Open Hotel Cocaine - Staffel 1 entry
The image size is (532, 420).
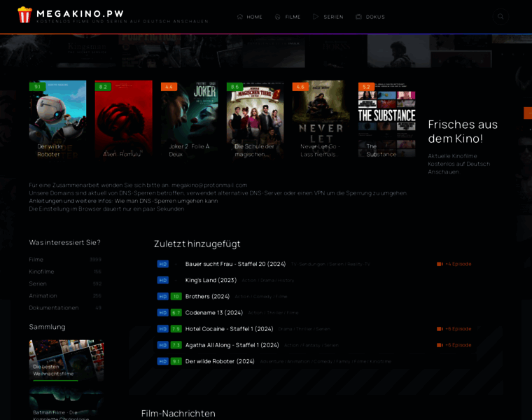(229, 329)
